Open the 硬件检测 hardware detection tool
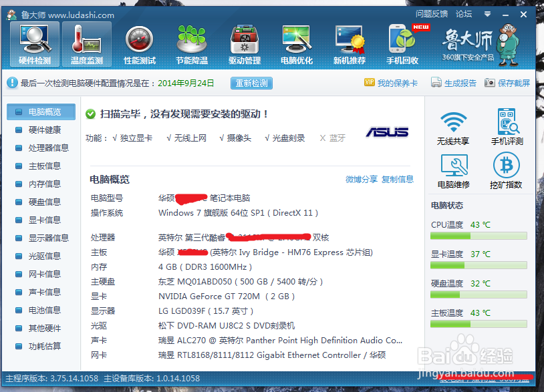Viewport: 544px width, 392px height. pos(35,44)
